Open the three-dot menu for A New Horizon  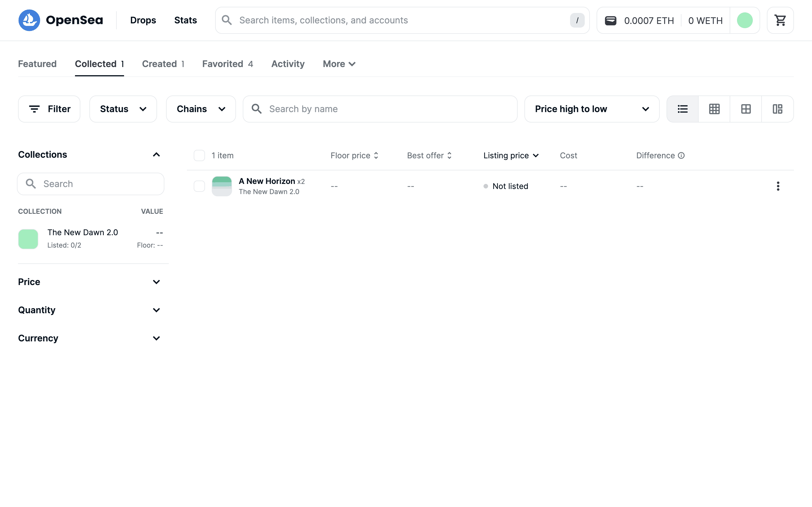[x=778, y=186]
